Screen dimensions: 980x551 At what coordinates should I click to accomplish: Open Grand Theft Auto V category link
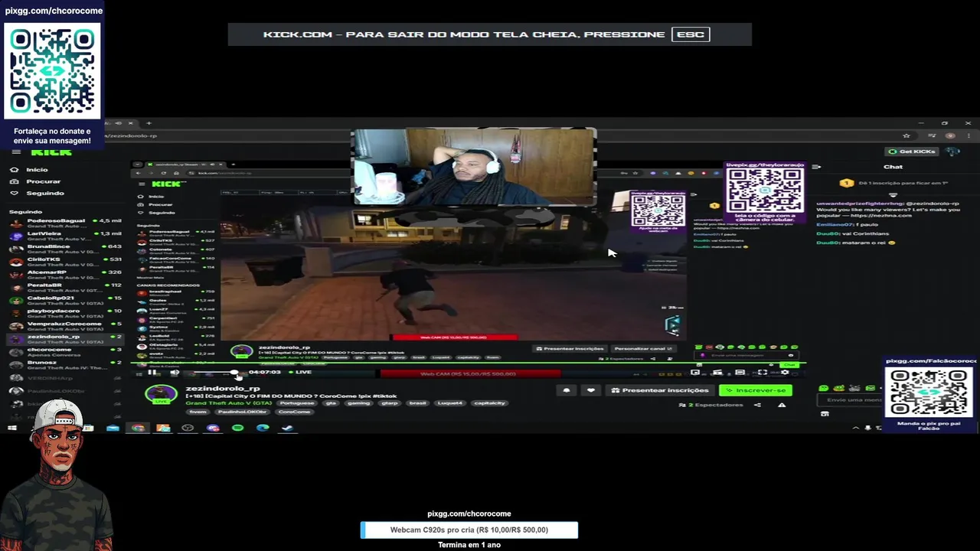pyautogui.click(x=228, y=403)
